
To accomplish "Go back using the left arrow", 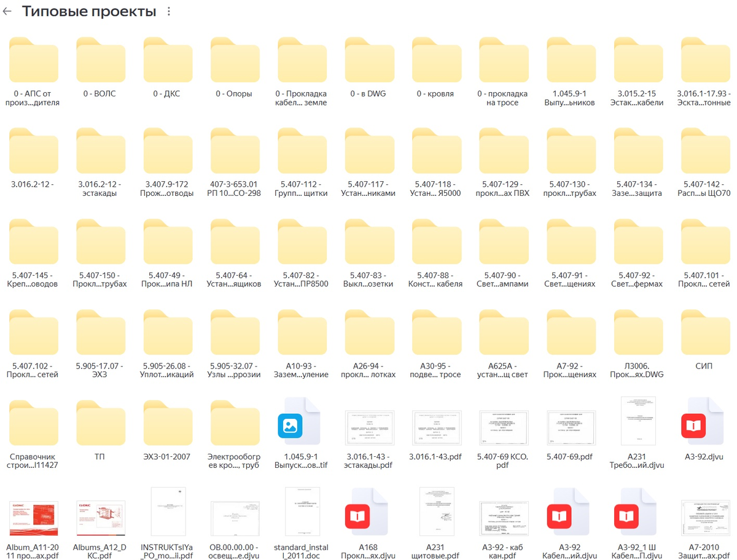I will coord(7,12).
